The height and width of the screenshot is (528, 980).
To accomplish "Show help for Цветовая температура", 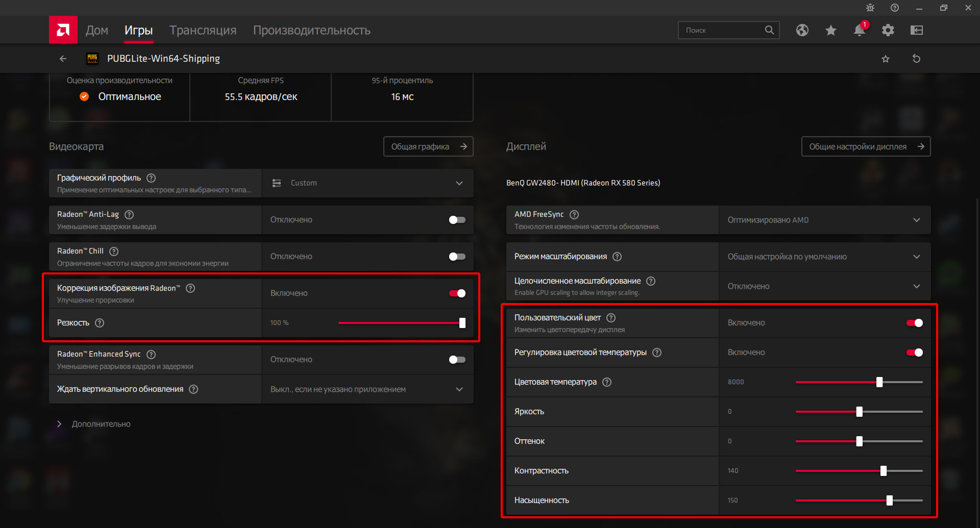I will point(607,382).
